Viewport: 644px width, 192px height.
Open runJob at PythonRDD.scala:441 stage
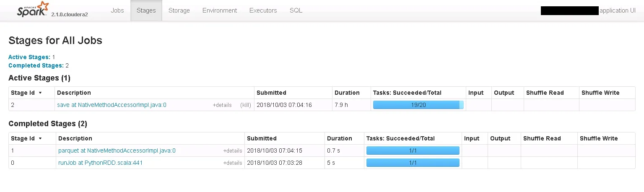(101, 163)
